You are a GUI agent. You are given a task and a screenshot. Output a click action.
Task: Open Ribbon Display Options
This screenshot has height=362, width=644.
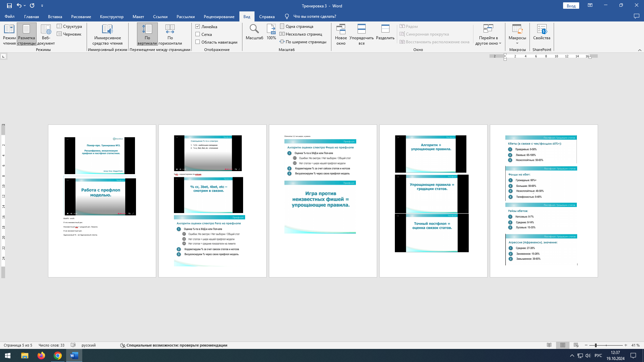[x=590, y=5]
